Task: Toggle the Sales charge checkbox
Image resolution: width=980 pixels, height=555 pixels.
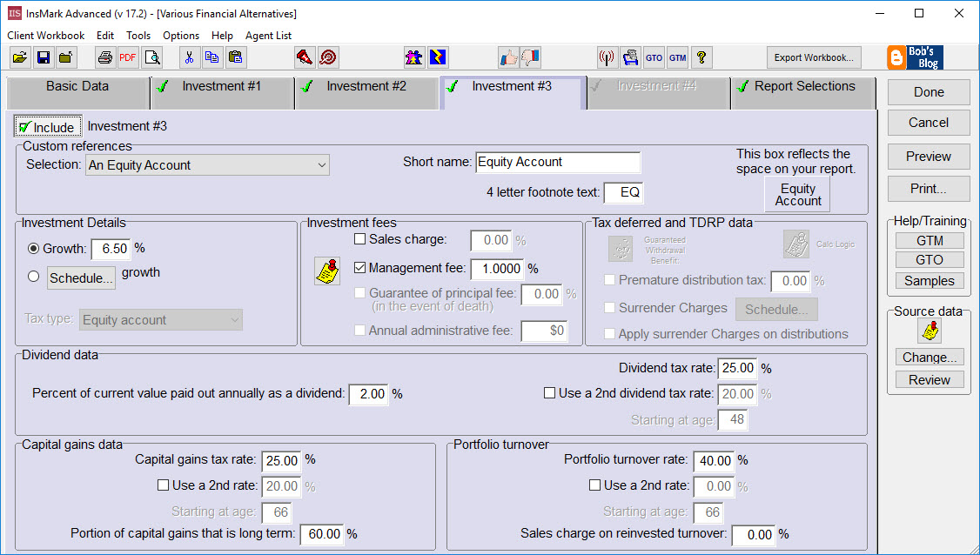Action: (x=360, y=239)
